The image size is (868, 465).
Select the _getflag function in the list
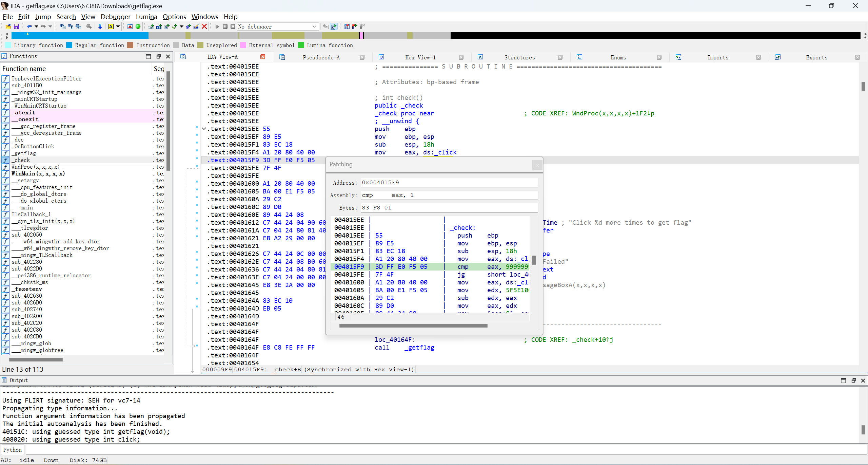pyautogui.click(x=23, y=153)
